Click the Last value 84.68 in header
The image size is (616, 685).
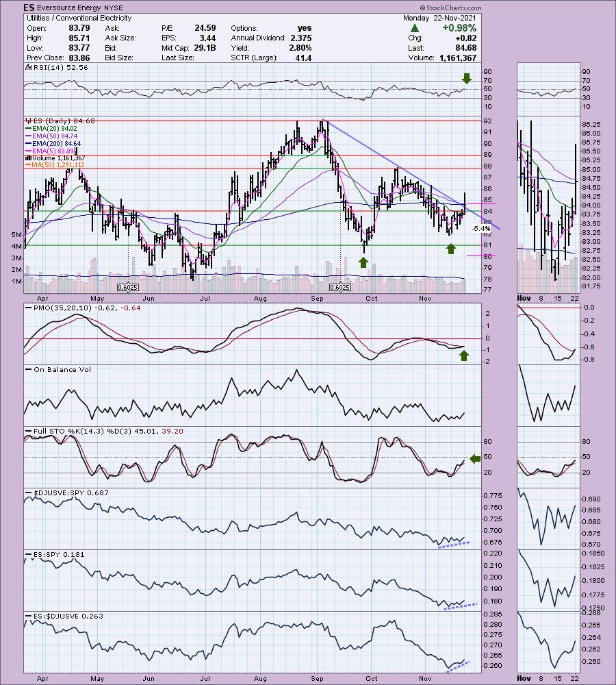[466, 48]
